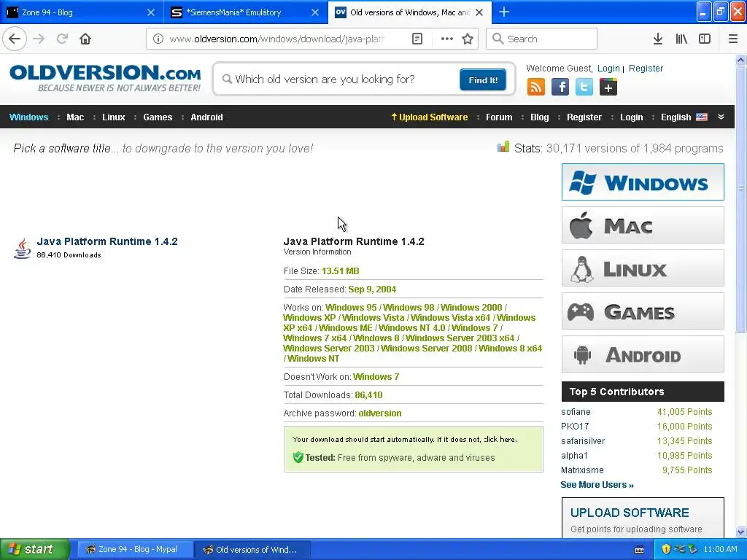This screenshot has width=747, height=560.
Task: Click the browser Forward arrow
Action: click(x=39, y=39)
